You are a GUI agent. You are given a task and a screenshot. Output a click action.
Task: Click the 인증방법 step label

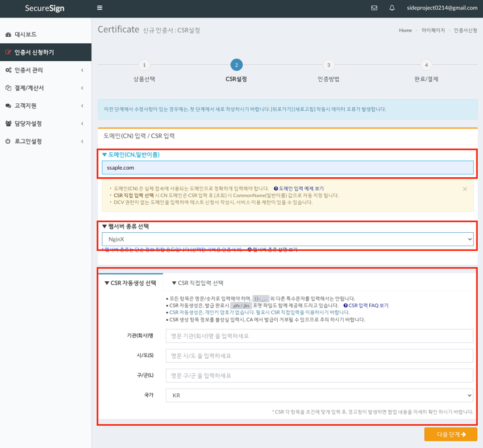tap(328, 79)
